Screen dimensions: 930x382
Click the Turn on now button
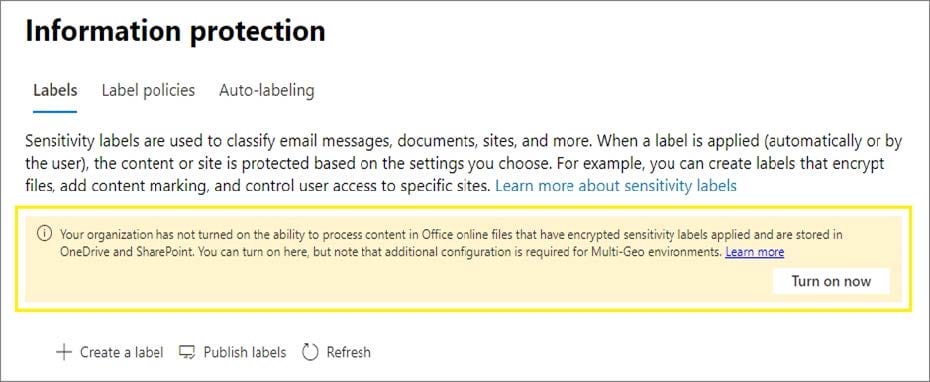[x=831, y=281]
